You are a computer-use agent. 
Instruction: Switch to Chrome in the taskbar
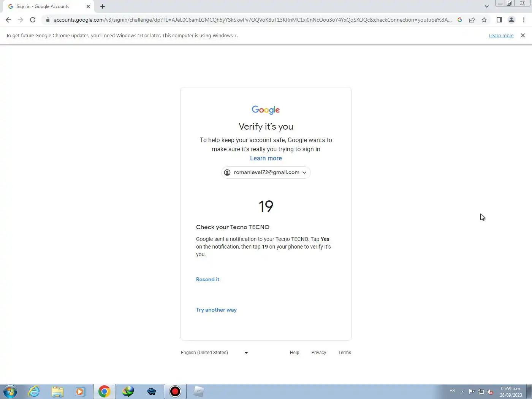(104, 391)
